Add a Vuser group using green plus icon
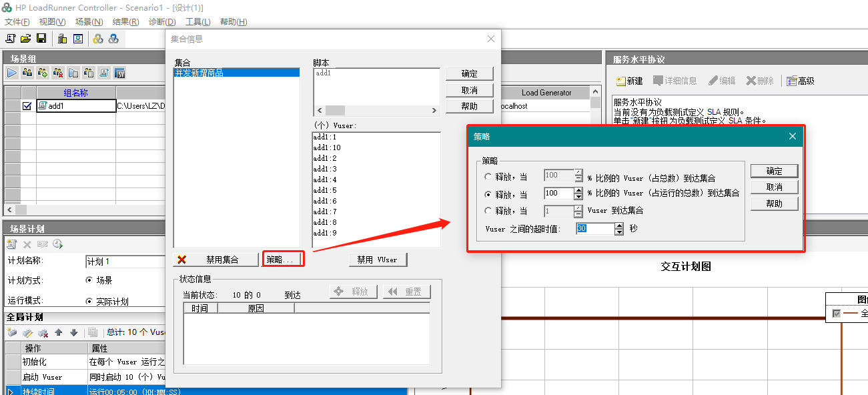This screenshot has width=868, height=395. tap(41, 73)
